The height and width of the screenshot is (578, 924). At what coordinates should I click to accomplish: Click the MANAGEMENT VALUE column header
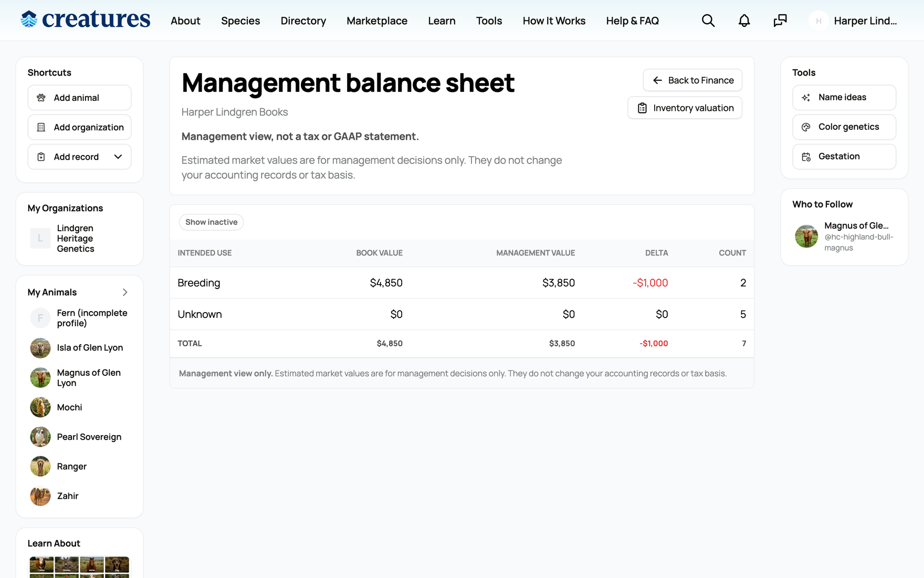535,253
